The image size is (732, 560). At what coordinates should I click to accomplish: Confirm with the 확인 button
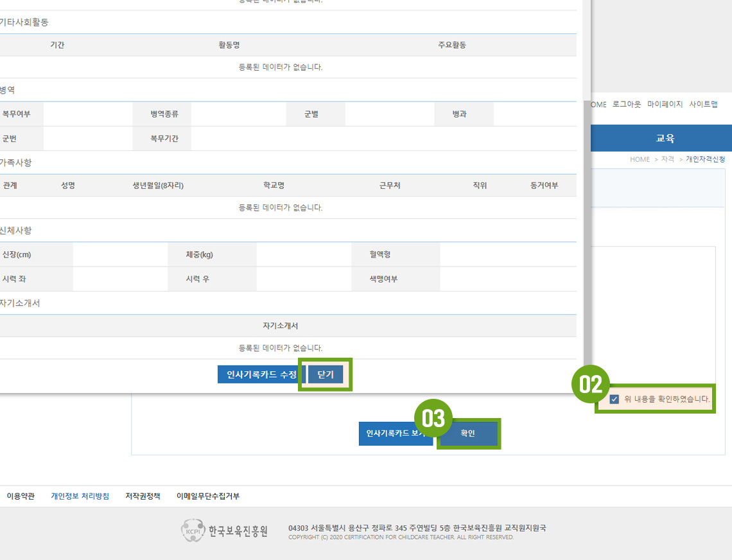pos(467,433)
